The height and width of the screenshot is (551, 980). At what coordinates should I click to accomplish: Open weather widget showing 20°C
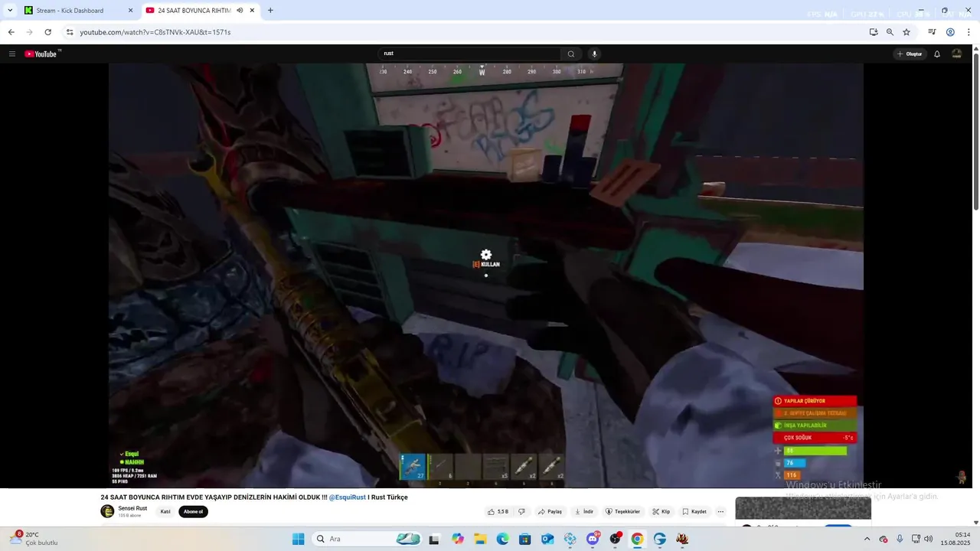pyautogui.click(x=34, y=539)
